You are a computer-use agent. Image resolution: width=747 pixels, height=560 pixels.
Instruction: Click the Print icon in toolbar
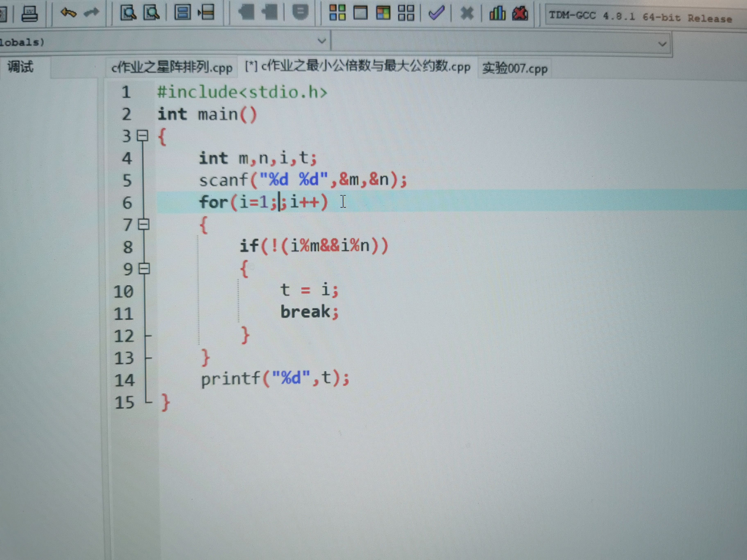click(x=29, y=14)
